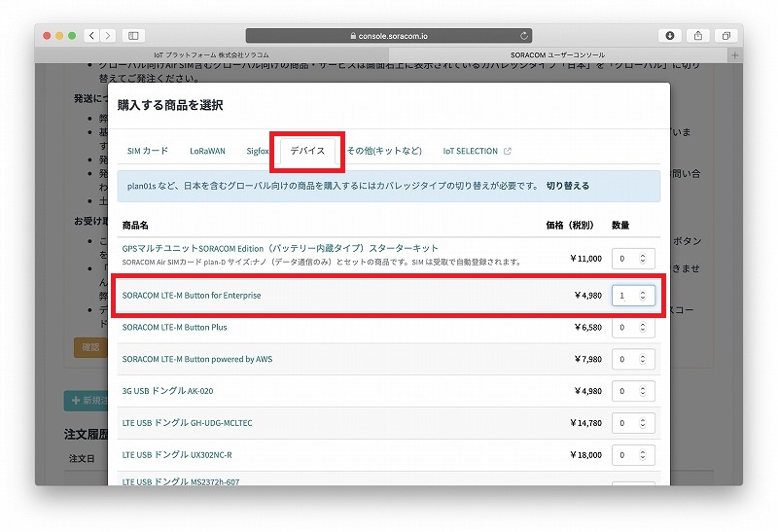Add a new tab with plus icon

pos(735,55)
